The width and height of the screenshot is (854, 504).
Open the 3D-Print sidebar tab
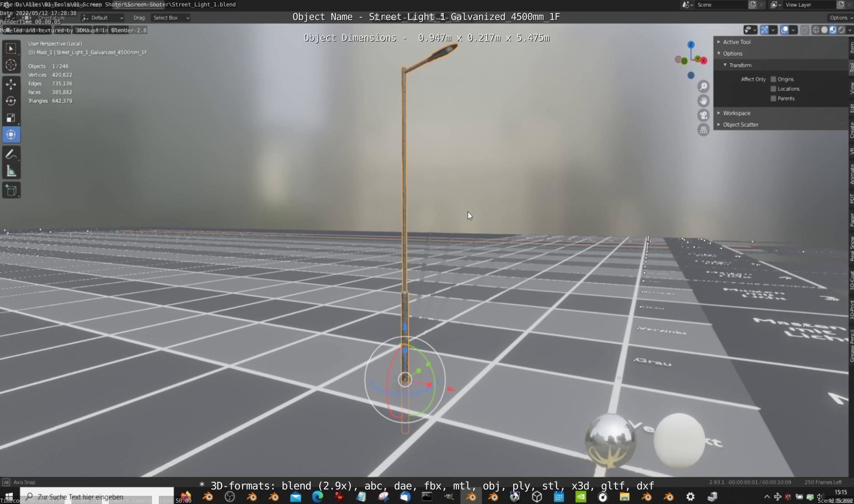point(851,309)
